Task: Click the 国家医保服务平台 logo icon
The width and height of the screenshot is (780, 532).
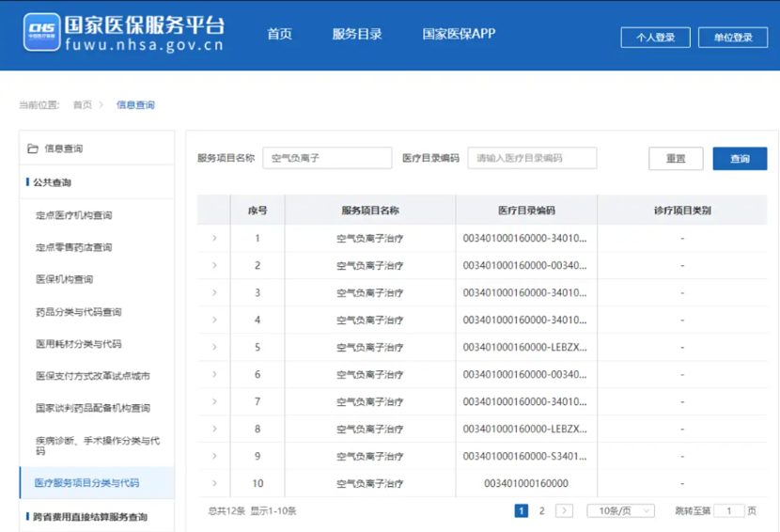Action: (x=41, y=33)
